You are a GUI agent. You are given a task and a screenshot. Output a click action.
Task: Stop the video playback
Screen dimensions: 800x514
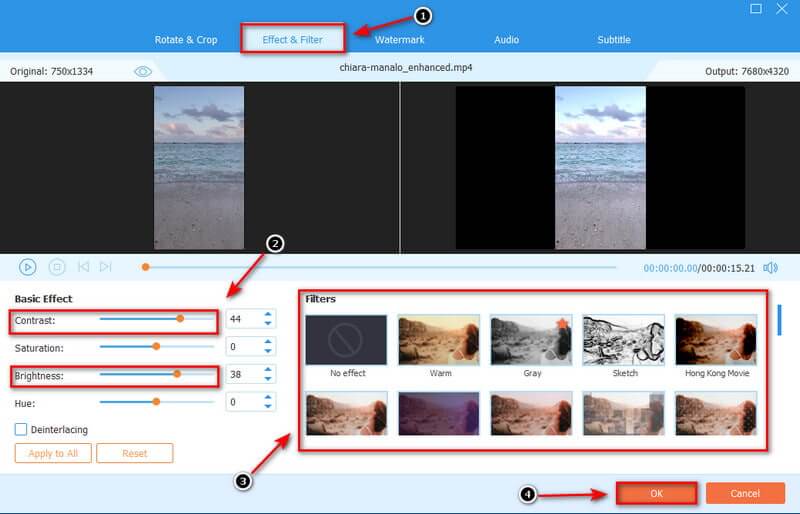pyautogui.click(x=57, y=267)
